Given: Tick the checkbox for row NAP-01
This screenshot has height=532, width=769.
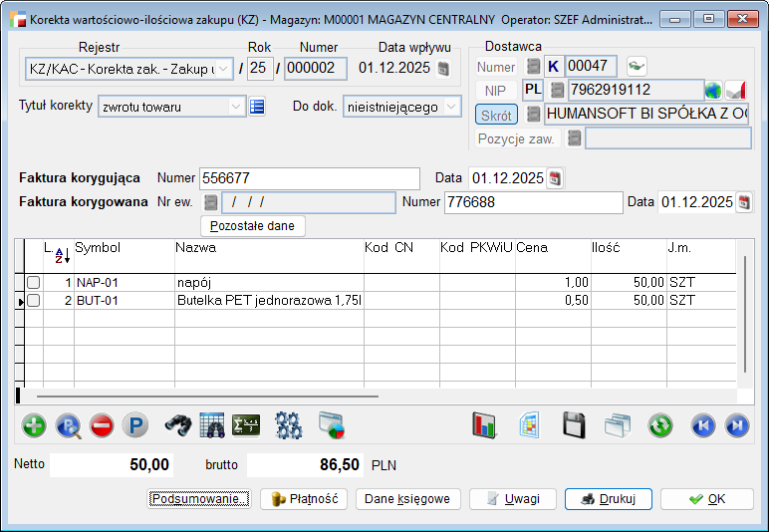Looking at the screenshot, I should click(x=33, y=283).
